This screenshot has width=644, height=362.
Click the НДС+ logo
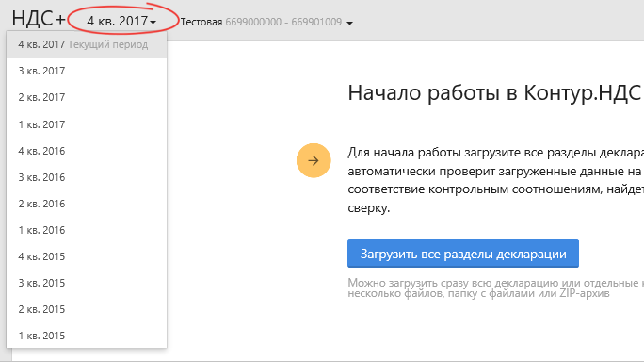pos(39,19)
